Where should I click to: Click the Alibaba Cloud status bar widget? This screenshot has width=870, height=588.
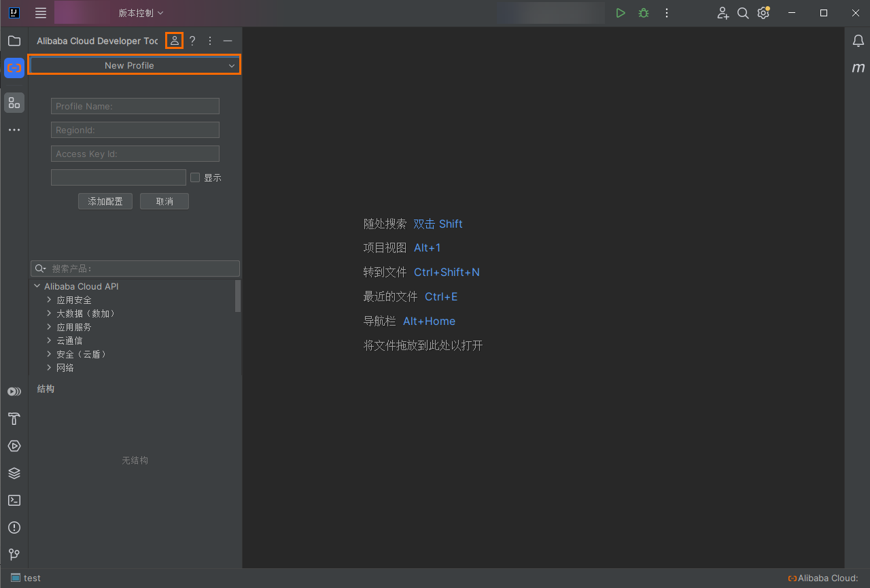coord(823,578)
